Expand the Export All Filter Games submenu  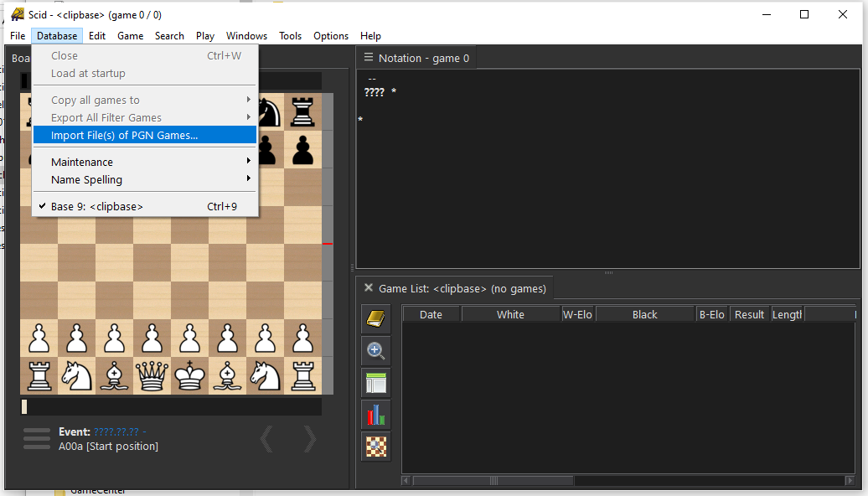(x=145, y=118)
